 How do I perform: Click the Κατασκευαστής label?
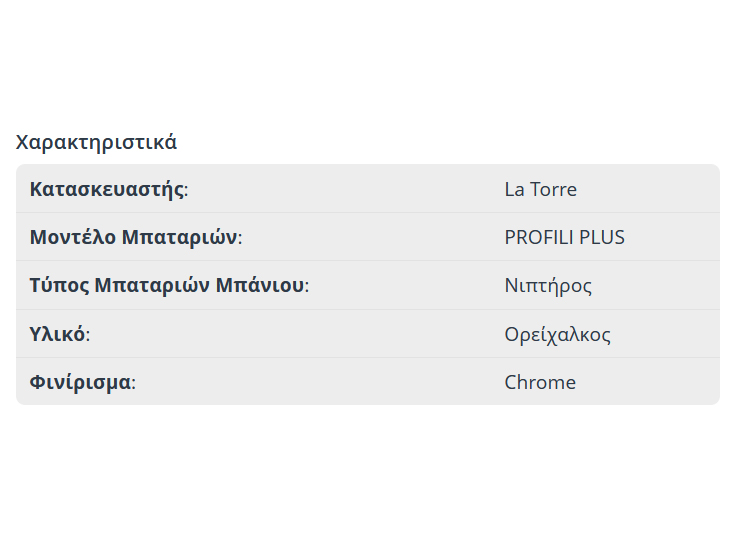(107, 189)
